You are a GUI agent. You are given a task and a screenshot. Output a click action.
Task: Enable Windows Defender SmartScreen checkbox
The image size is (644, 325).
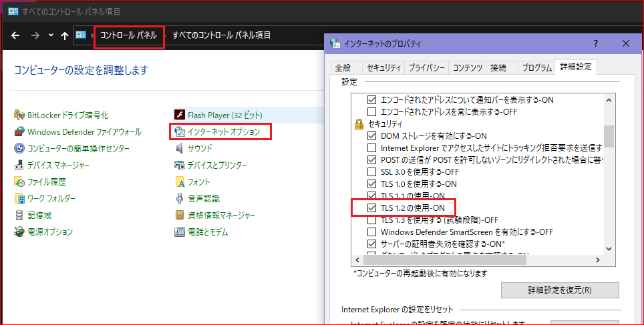[371, 232]
